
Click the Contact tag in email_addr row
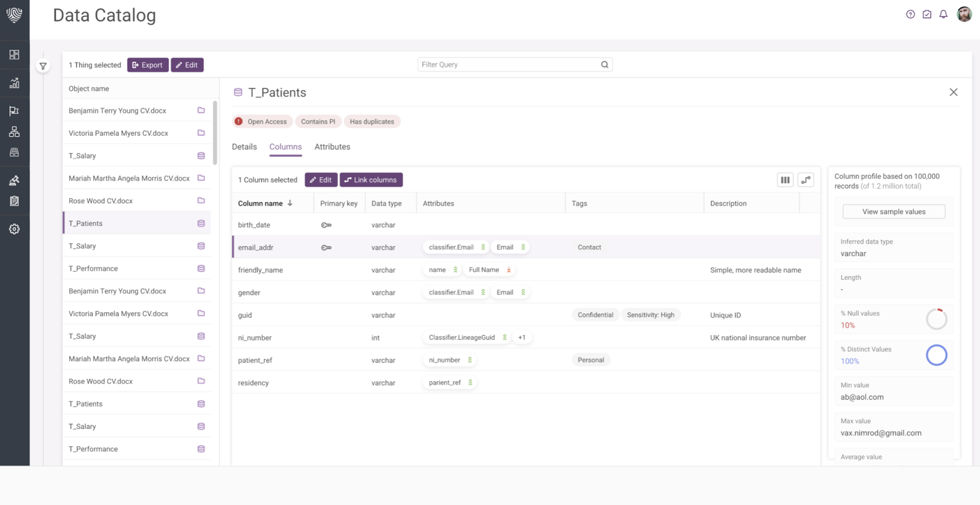pos(589,247)
